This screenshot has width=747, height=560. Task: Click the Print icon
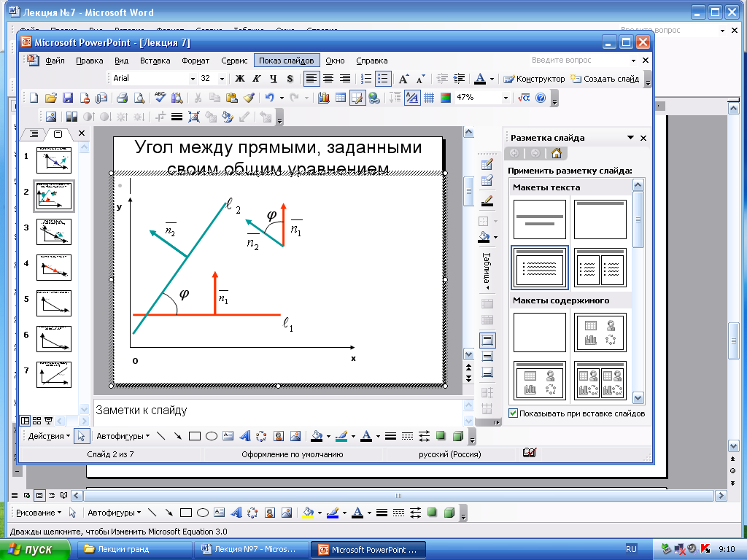tap(122, 98)
